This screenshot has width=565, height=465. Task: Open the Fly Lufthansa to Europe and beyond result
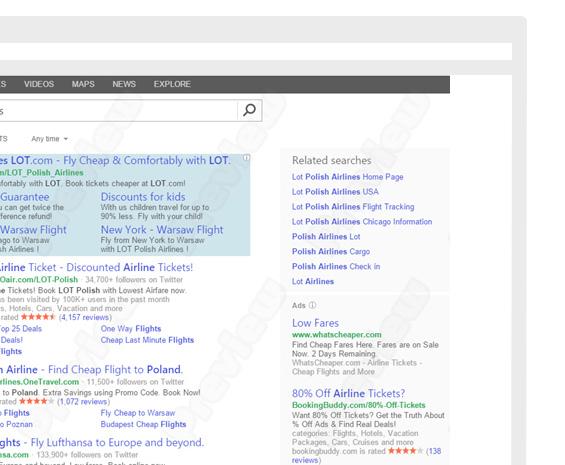click(x=102, y=443)
